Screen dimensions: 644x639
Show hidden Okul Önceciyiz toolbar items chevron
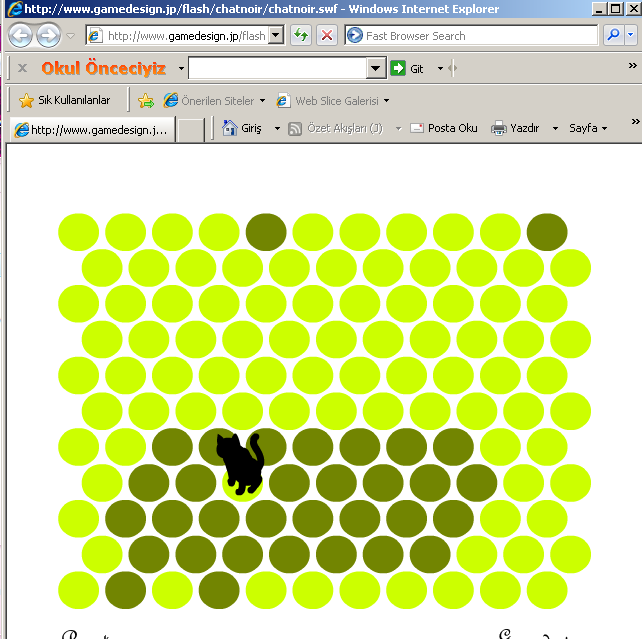tap(632, 65)
